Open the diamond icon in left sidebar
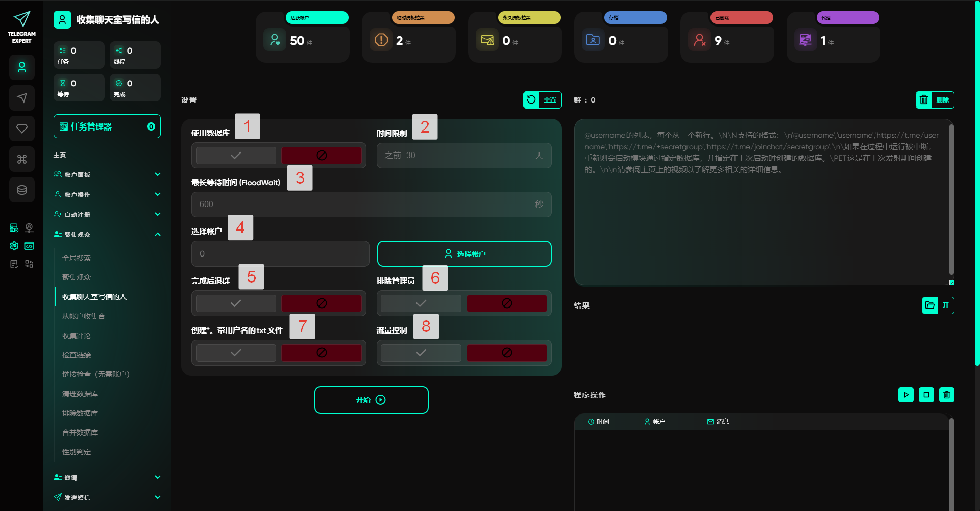This screenshot has height=511, width=980. pos(22,129)
